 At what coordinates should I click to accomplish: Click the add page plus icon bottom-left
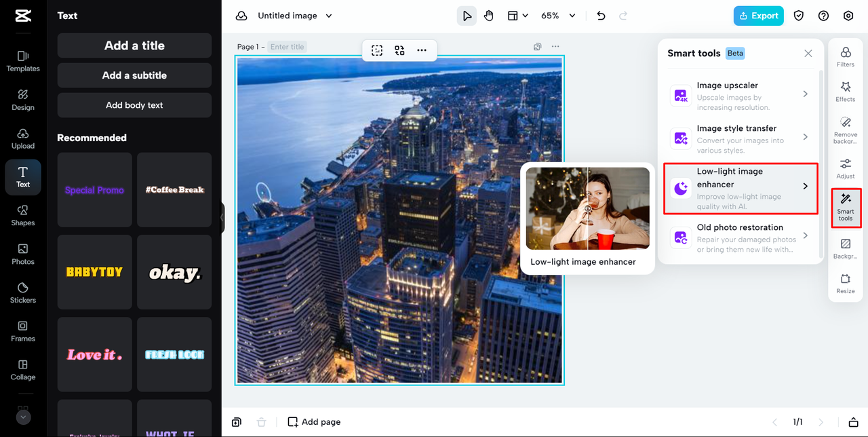[236, 422]
